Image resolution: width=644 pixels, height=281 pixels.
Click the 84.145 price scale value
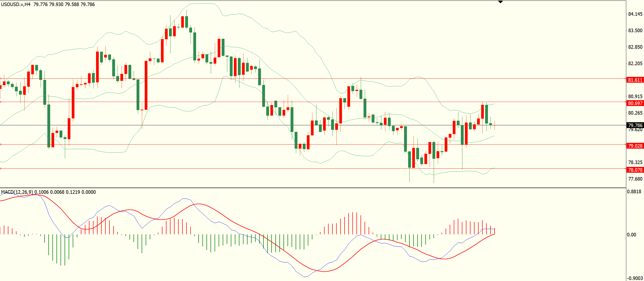pyautogui.click(x=635, y=14)
